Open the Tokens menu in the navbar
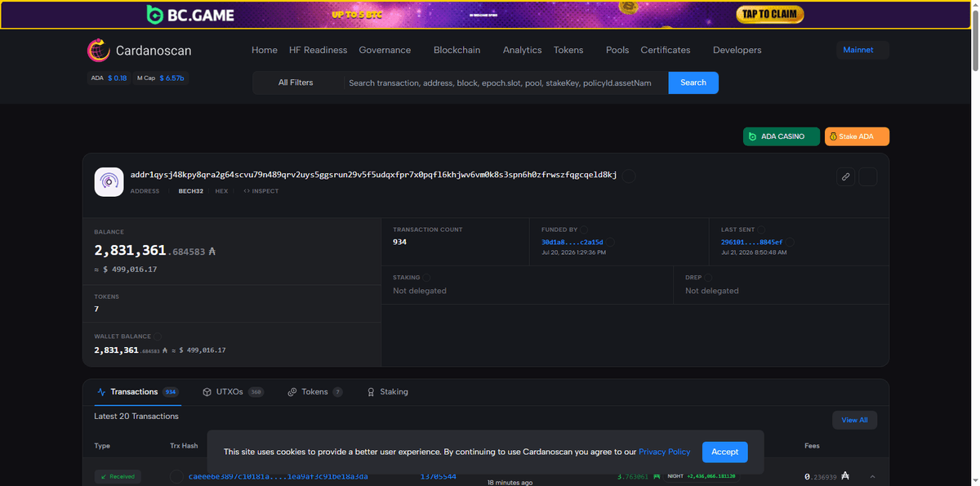 pyautogui.click(x=568, y=50)
